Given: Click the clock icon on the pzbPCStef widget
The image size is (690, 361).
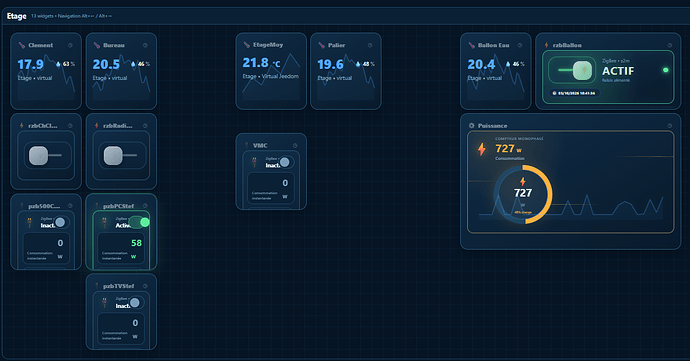Looking at the screenshot, I should (x=145, y=206).
